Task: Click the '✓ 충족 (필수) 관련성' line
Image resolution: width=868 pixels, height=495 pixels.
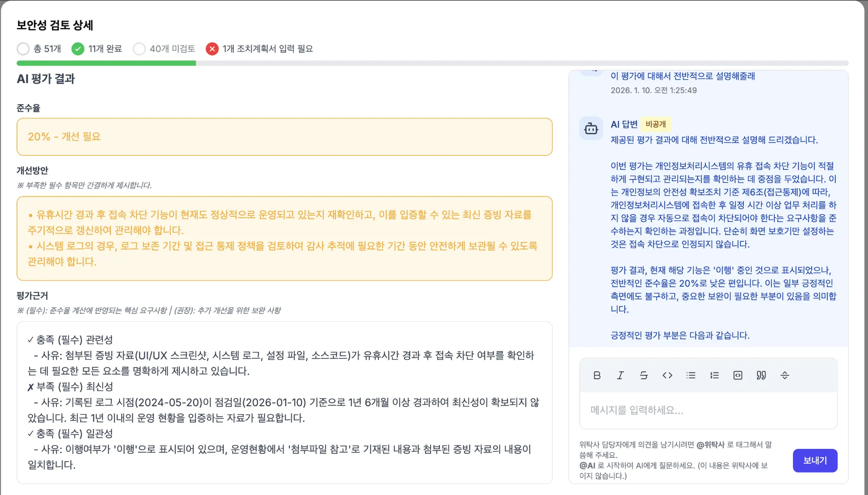Action: point(70,340)
